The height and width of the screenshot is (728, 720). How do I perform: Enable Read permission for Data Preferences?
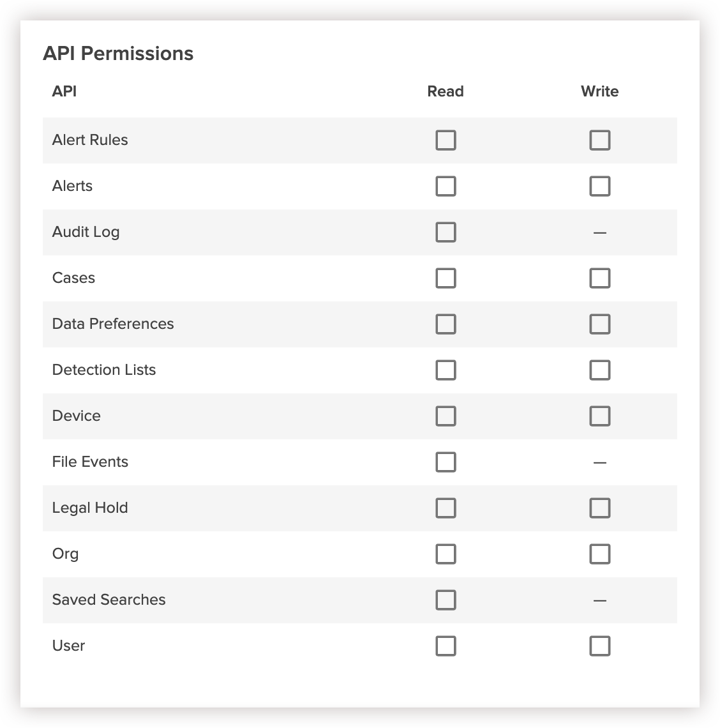pyautogui.click(x=446, y=324)
